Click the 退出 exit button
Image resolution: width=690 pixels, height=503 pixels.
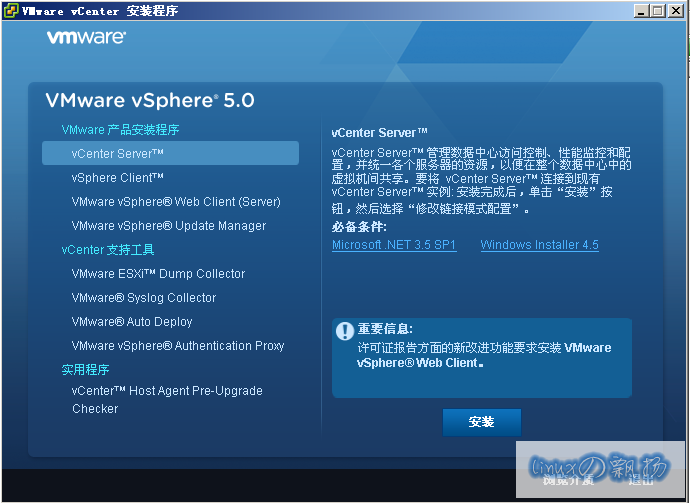[640, 480]
